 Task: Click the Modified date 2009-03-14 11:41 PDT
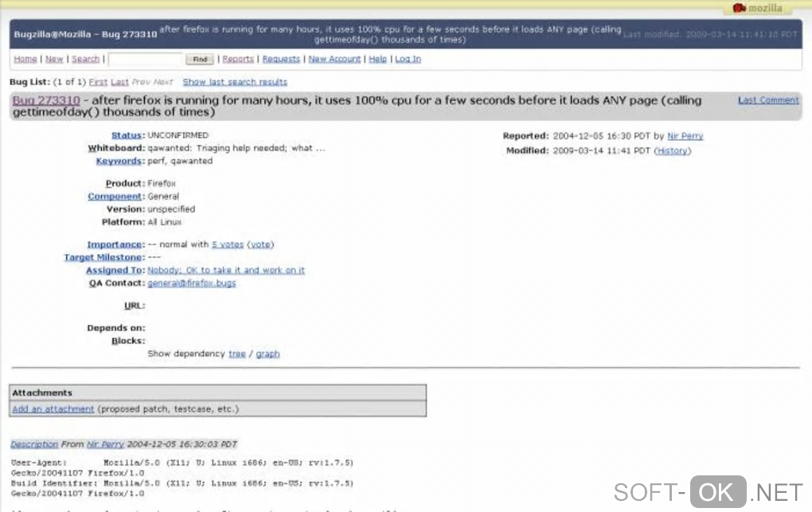click(x=601, y=150)
